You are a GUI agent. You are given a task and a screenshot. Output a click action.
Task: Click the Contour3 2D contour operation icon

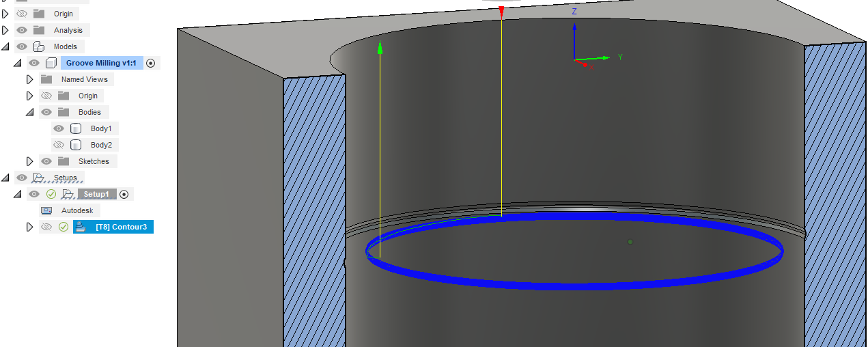[x=81, y=227]
